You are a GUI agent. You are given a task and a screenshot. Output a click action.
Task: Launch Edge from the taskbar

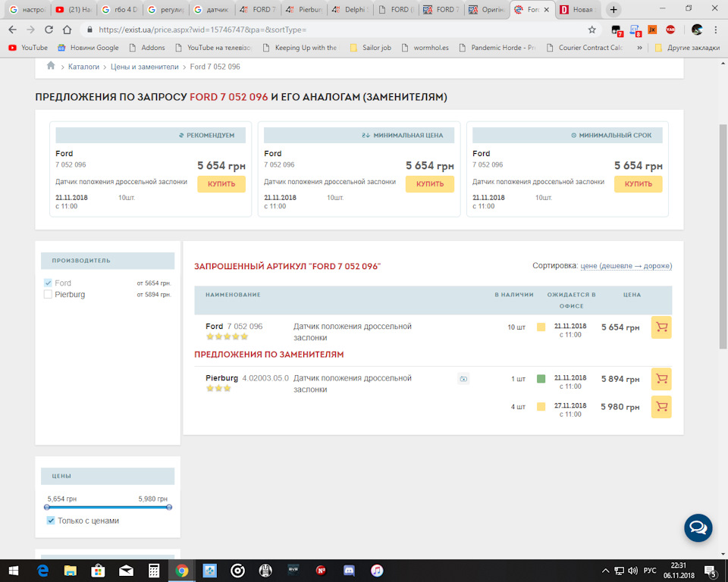point(42,571)
